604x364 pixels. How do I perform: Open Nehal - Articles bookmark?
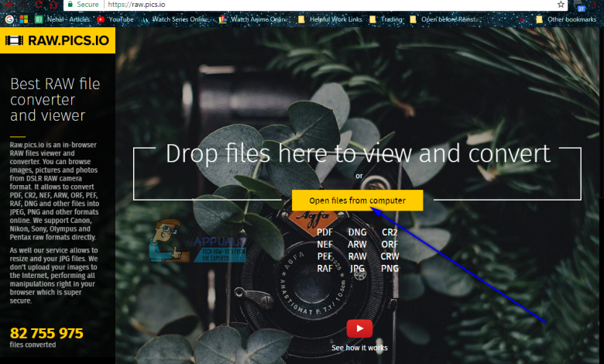[x=63, y=19]
